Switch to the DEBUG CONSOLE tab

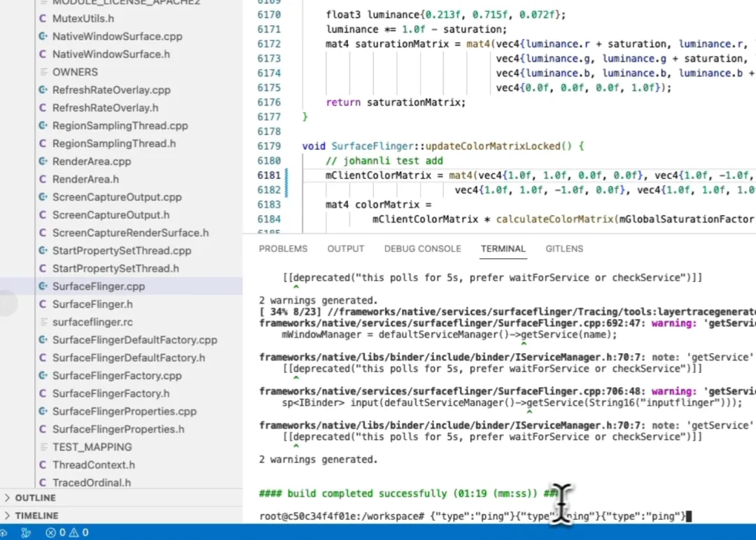tap(422, 248)
